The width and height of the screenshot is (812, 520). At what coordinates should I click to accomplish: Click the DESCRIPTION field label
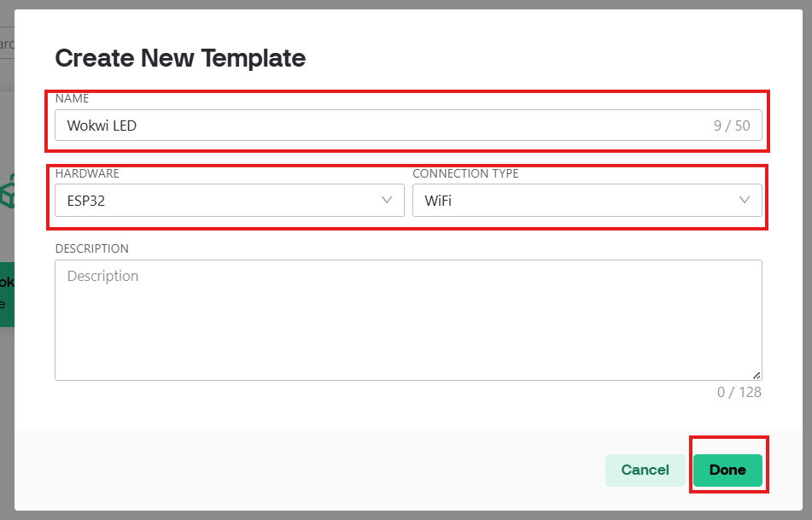pyautogui.click(x=92, y=249)
